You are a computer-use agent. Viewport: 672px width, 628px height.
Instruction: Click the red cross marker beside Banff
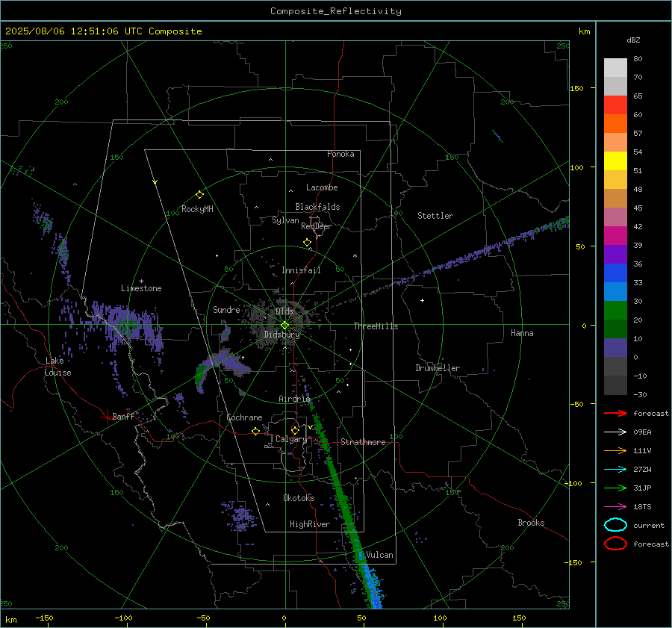pos(107,417)
